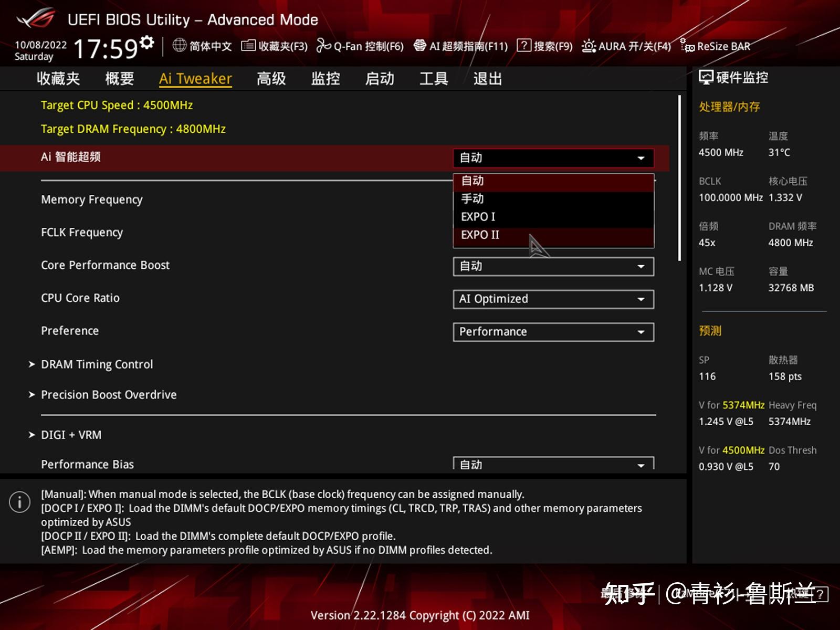Go to the 工具 tab

434,79
